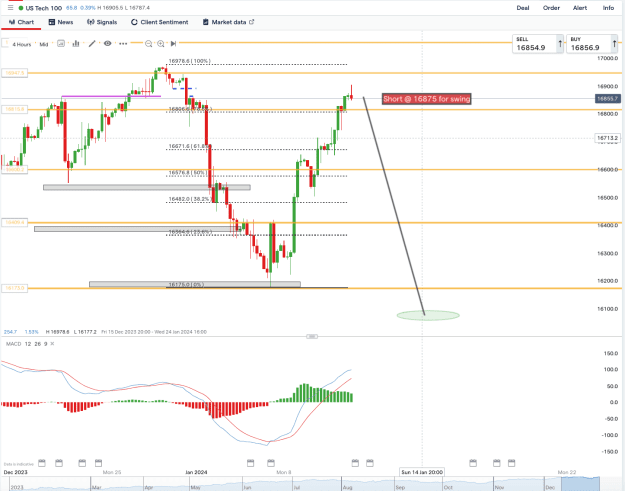This screenshot has height=491, width=625.
Task: Click the 16947.5 price level label
Action: (x=15, y=73)
